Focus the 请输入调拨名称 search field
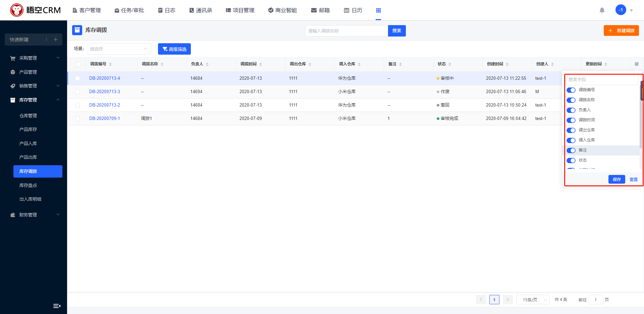 point(346,31)
